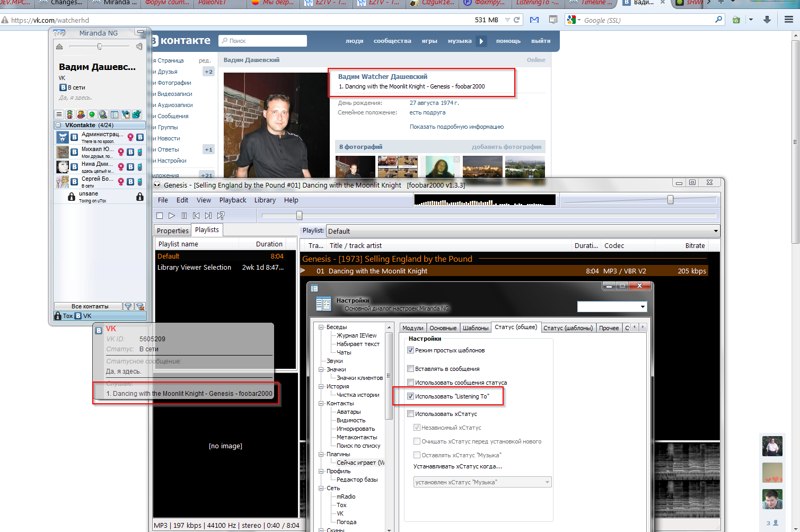Collapse the Контакты tree node

(321, 403)
